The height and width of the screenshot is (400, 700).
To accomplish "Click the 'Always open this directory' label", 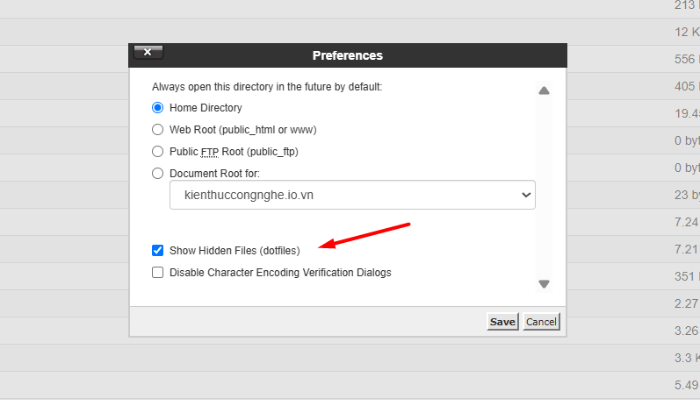I will coord(266,87).
